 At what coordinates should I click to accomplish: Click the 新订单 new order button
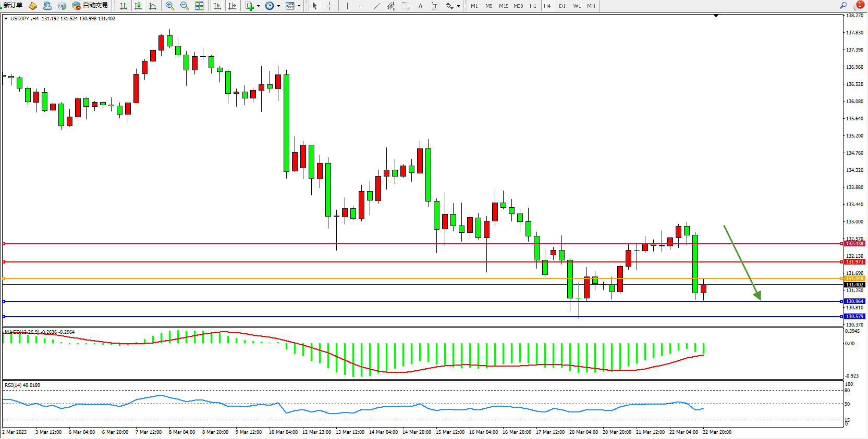pyautogui.click(x=13, y=5)
